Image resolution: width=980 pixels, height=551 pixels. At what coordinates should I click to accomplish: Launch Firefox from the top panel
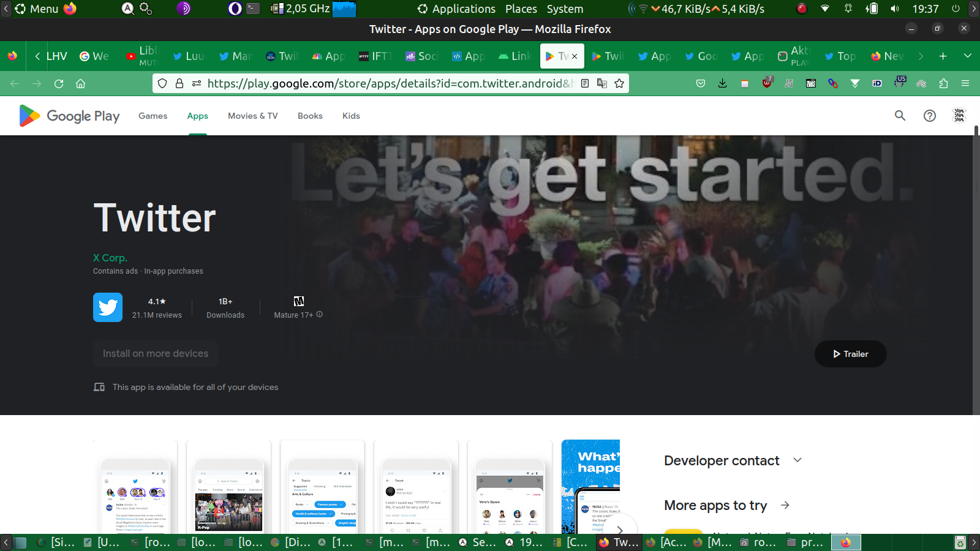pos(70,9)
